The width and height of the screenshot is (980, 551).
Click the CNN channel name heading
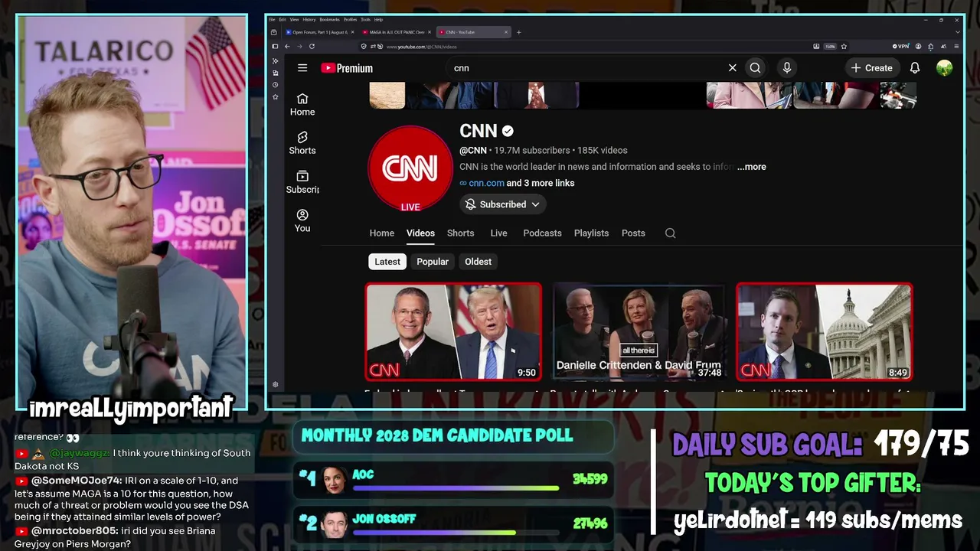(479, 131)
